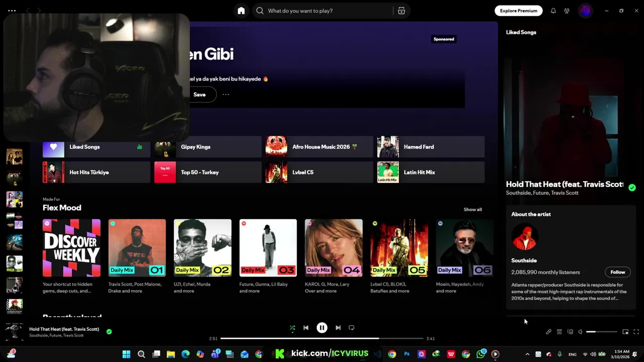Open Photoshop from the taskbar
The image size is (644, 362).
(407, 354)
